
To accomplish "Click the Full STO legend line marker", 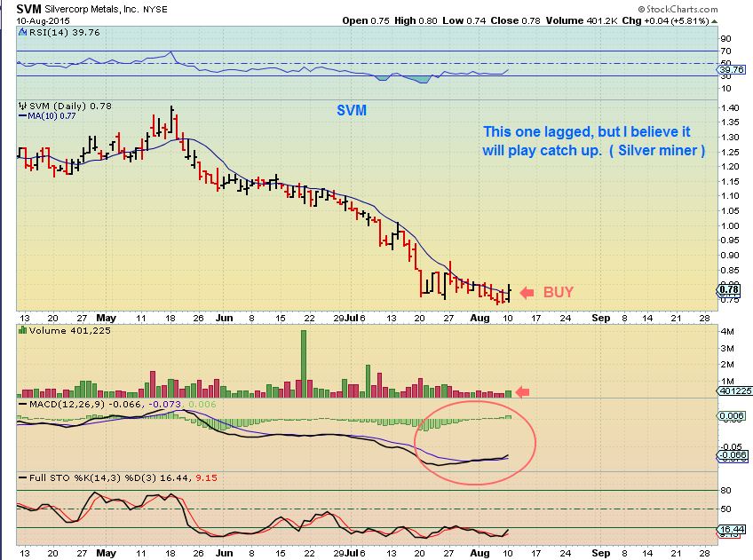I will 22,478.
